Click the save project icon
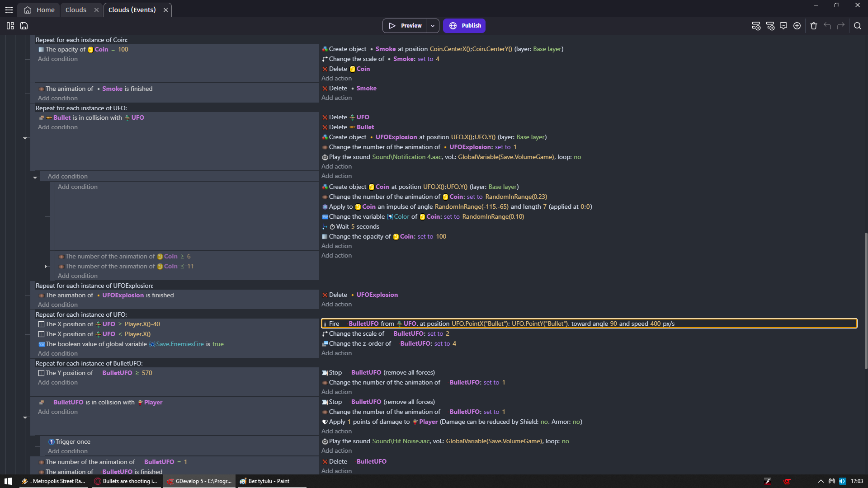The height and width of the screenshot is (488, 868). tap(24, 26)
